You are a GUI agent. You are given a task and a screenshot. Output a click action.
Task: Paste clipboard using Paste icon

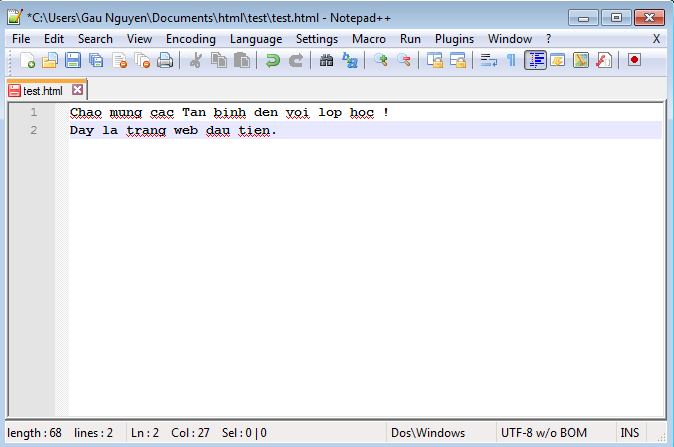pos(242,60)
